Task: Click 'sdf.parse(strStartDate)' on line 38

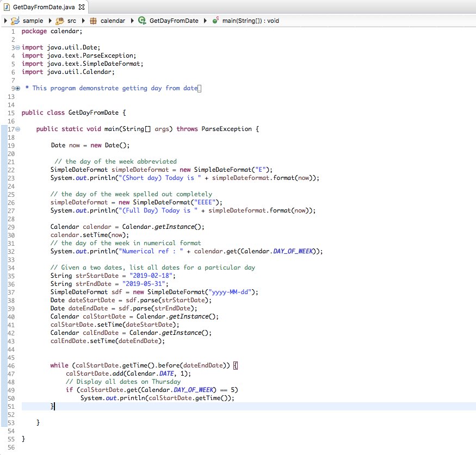Action: click(166, 300)
